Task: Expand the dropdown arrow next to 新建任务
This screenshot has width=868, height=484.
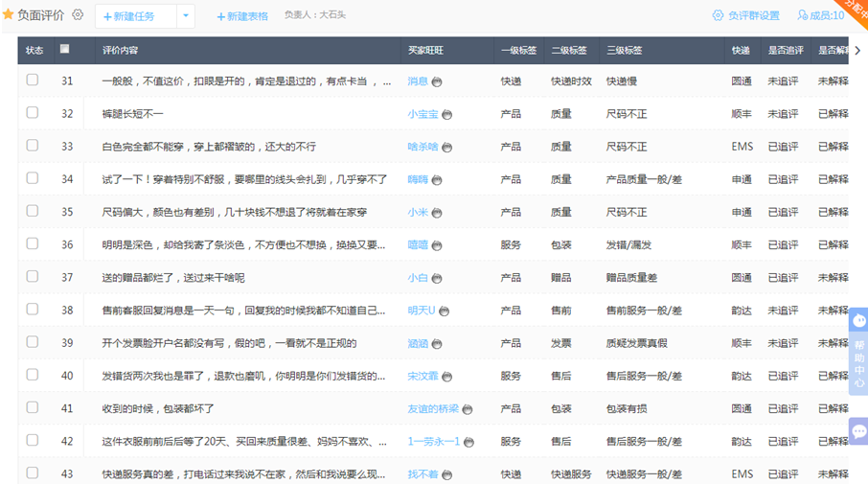Action: point(186,16)
